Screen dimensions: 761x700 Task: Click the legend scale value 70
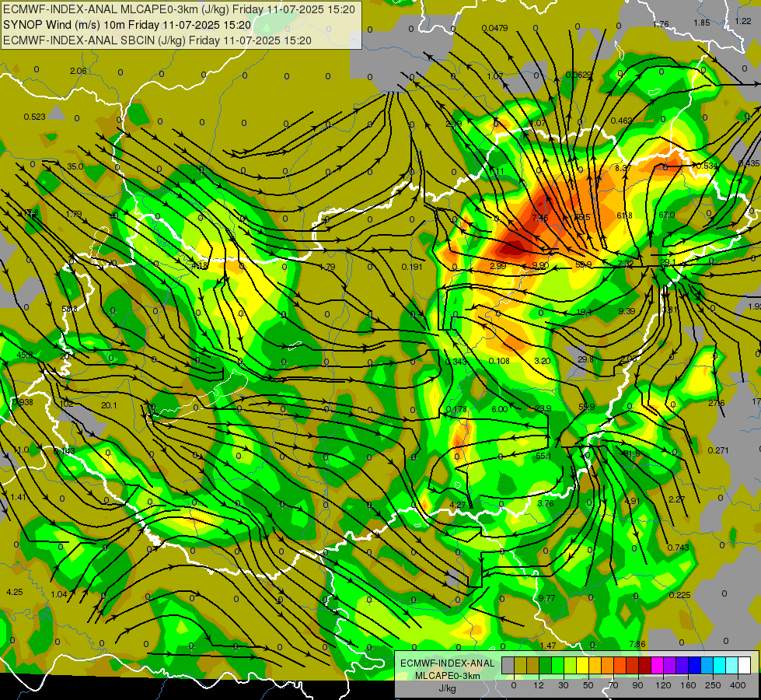coord(613,685)
